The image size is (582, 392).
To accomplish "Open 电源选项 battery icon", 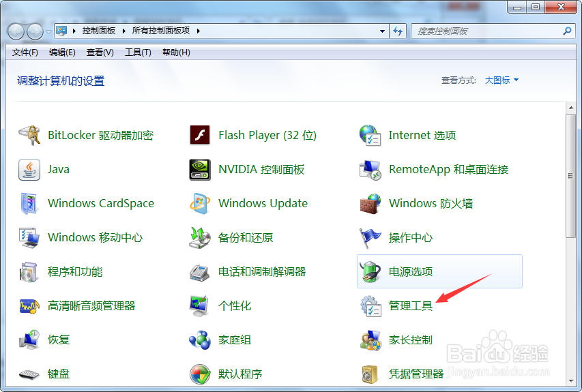I will coord(370,272).
